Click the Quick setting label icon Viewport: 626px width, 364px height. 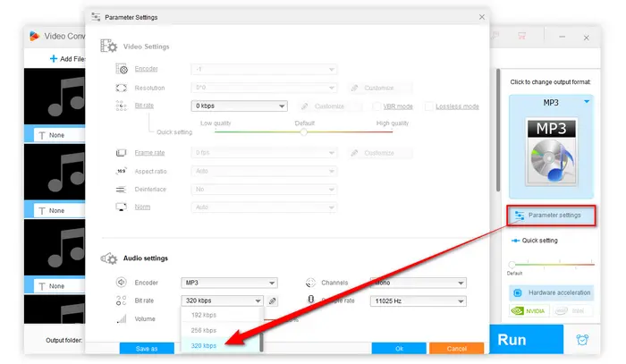click(515, 241)
